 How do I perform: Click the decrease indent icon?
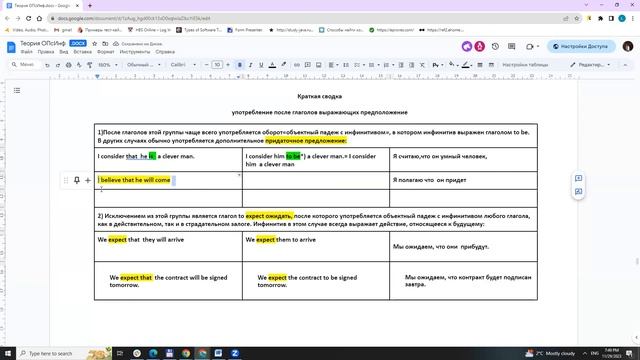(x=401, y=65)
